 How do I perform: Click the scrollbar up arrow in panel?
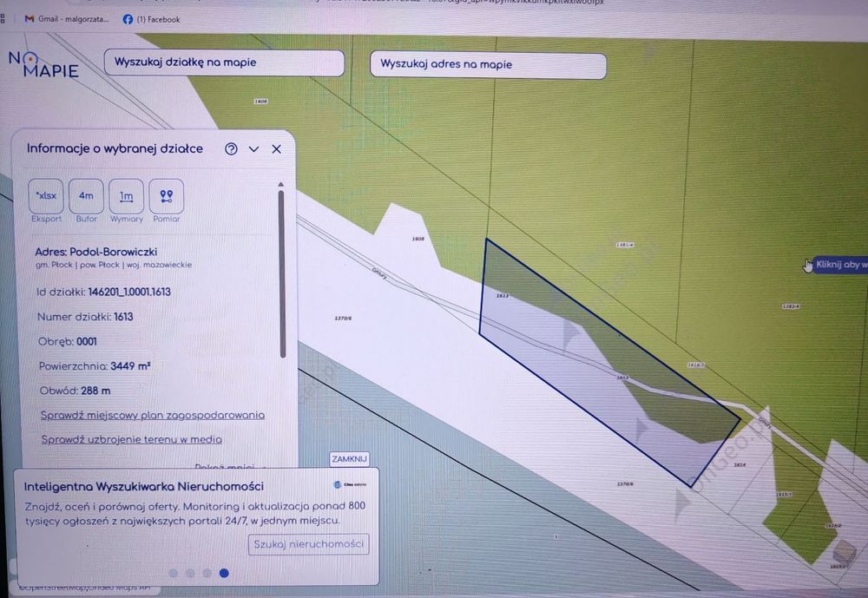[280, 184]
